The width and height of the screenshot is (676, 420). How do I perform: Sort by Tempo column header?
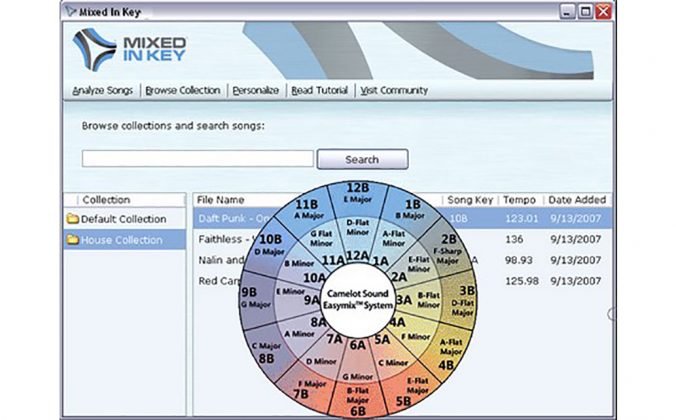520,200
